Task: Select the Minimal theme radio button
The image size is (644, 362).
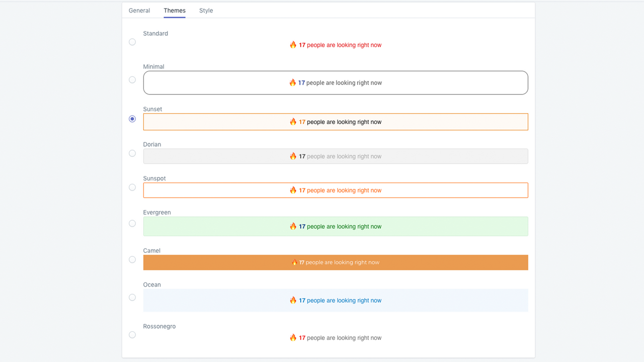Action: (x=132, y=79)
